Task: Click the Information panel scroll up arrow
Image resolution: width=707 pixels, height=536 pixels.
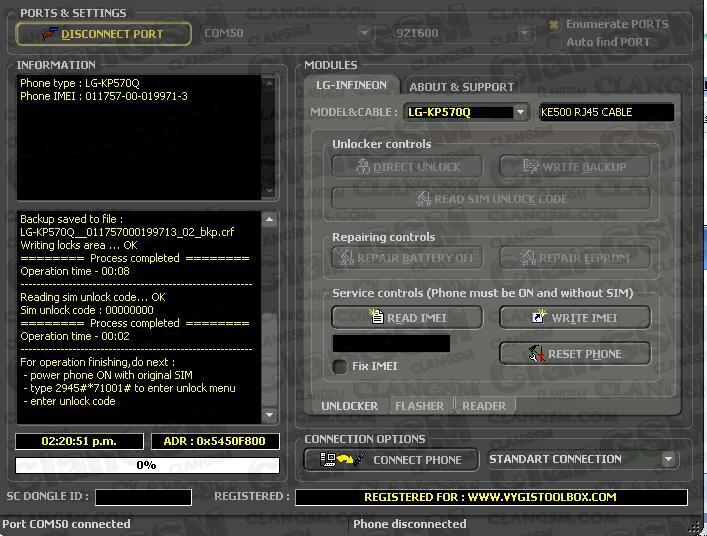Action: click(269, 83)
